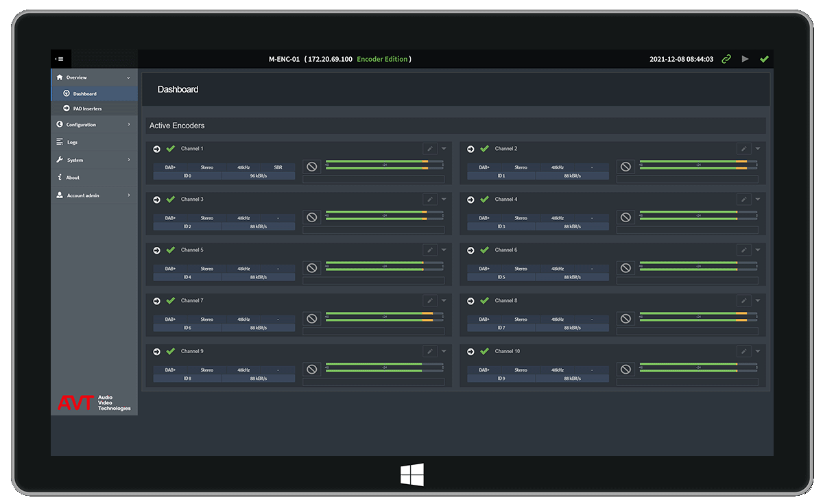
Task: Open the Logs menu item
Action: coord(72,142)
